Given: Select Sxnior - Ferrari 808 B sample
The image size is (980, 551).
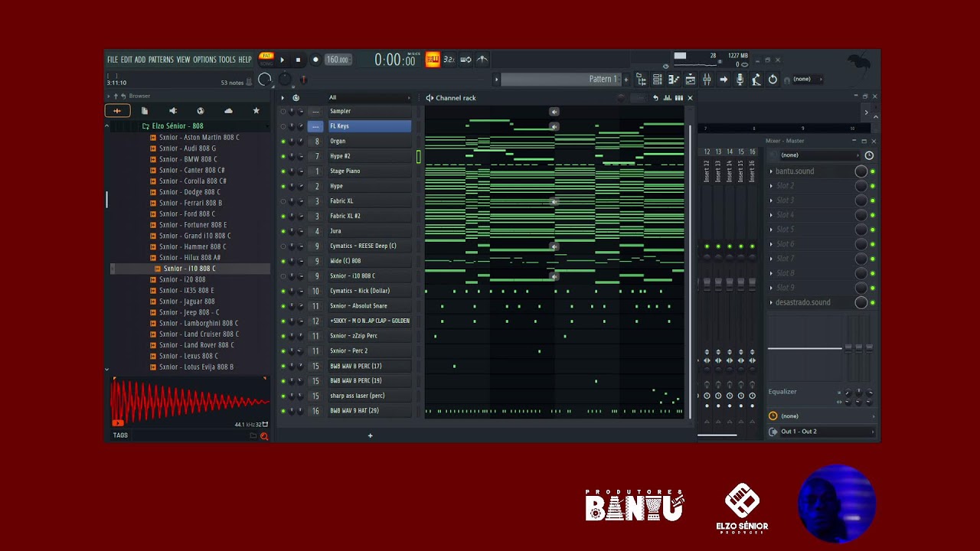Looking at the screenshot, I should pos(191,204).
